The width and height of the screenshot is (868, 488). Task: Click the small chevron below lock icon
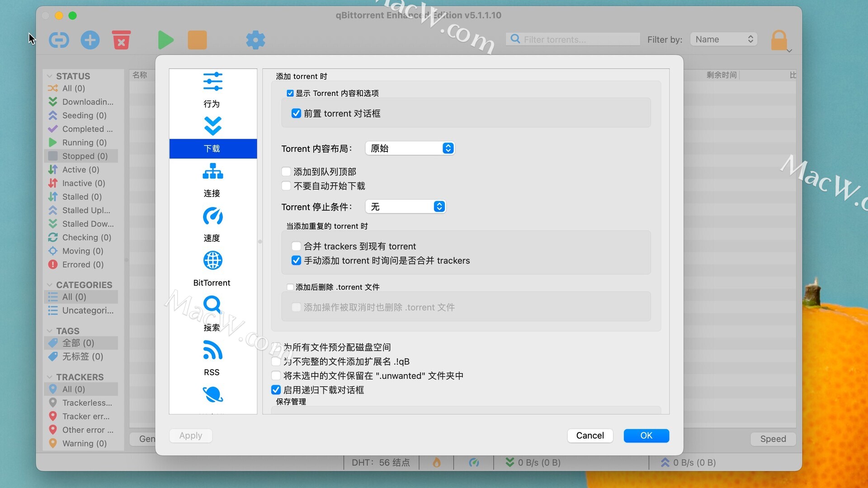[x=789, y=51]
